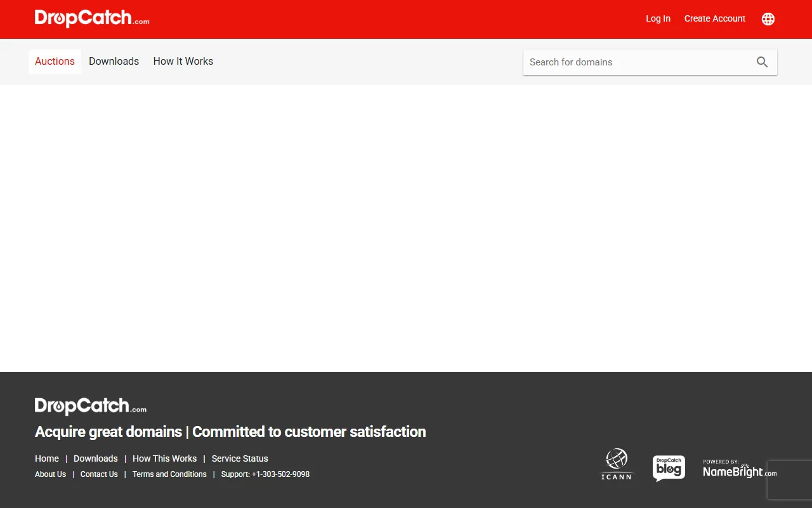Open the footer How This Works link
Viewport: 812px width, 508px height.
(164, 458)
